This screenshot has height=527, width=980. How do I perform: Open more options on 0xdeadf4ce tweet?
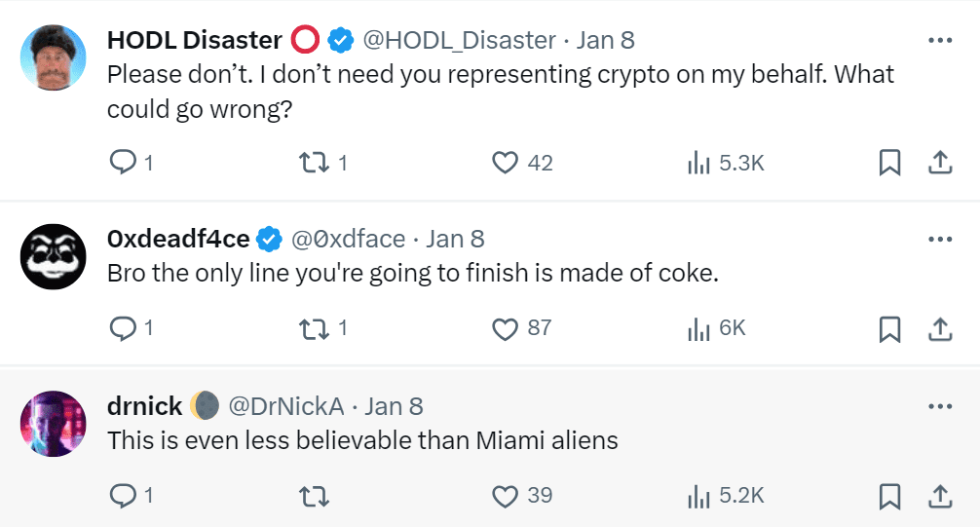[x=939, y=239]
